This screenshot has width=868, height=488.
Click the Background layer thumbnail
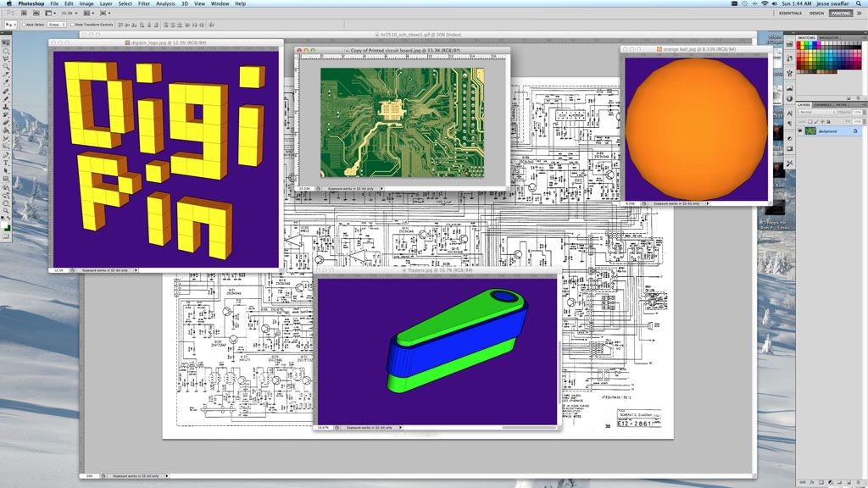click(x=810, y=131)
